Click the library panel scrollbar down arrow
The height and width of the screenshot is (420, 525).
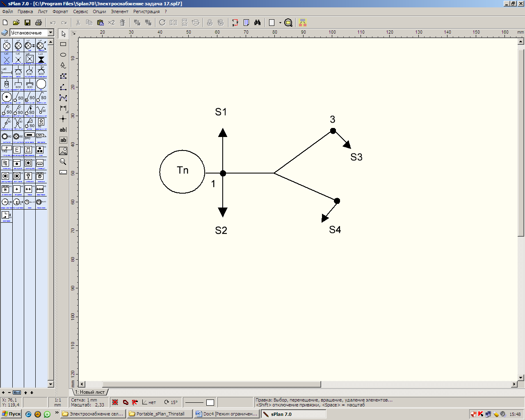coord(51,384)
